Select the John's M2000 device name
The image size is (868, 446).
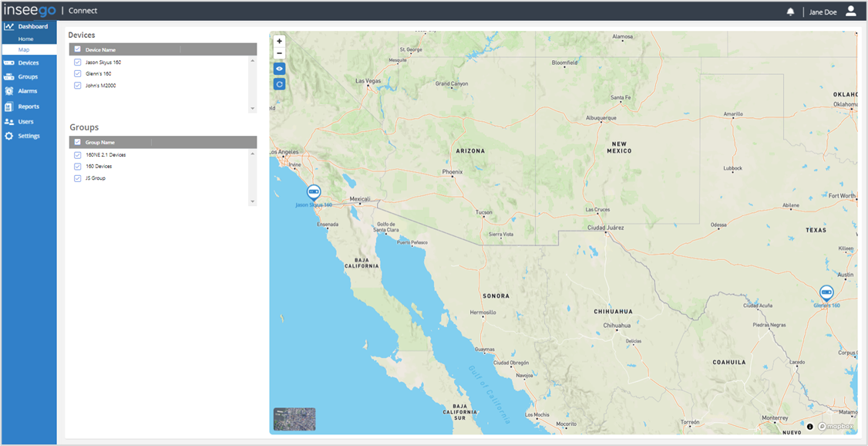[x=101, y=86]
